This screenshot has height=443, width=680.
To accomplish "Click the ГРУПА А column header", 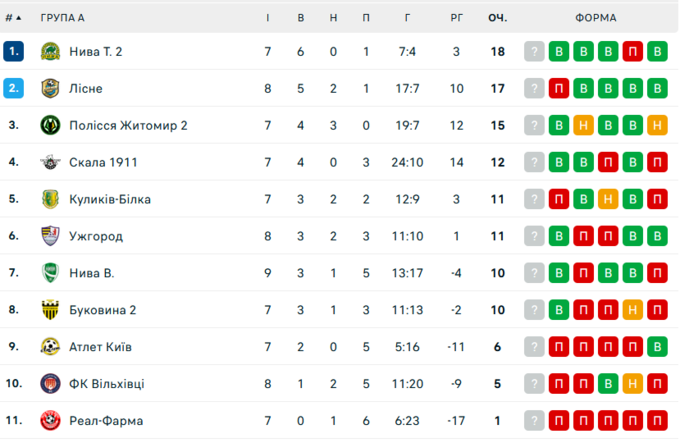I will pyautogui.click(x=62, y=18).
